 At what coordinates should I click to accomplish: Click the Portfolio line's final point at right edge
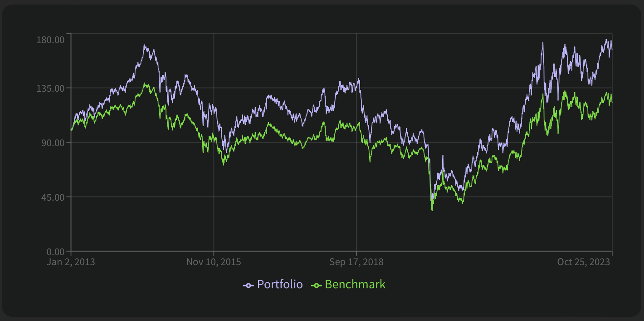(x=612, y=49)
